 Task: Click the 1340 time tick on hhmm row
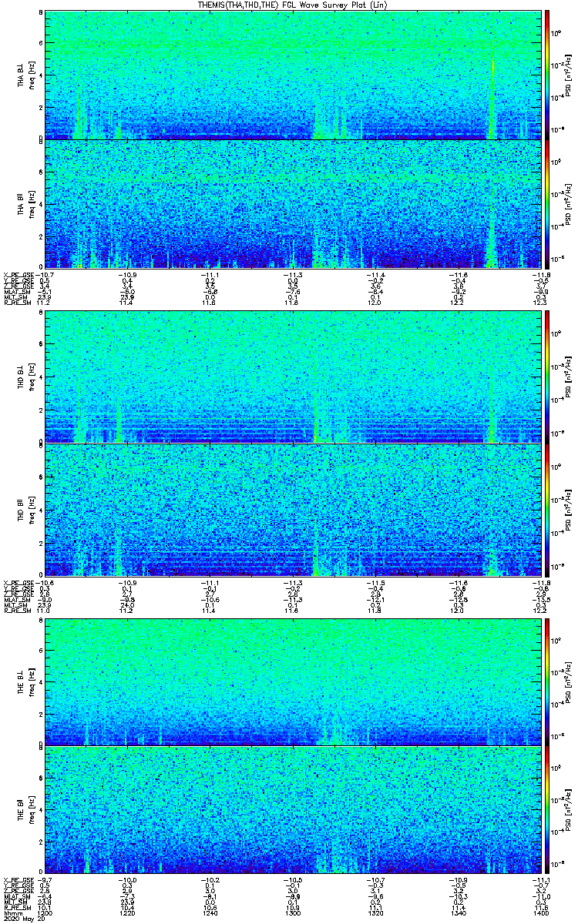(458, 915)
